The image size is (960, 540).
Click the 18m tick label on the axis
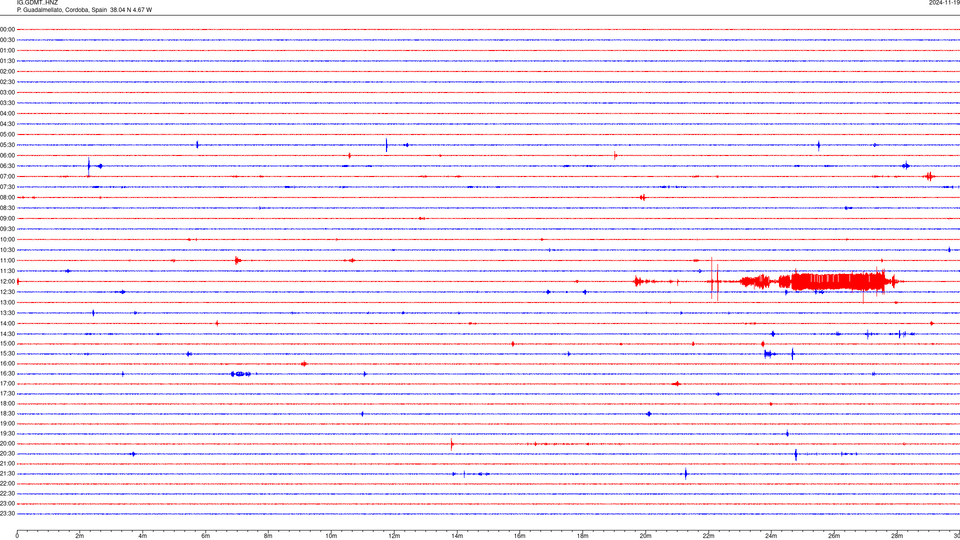click(582, 536)
